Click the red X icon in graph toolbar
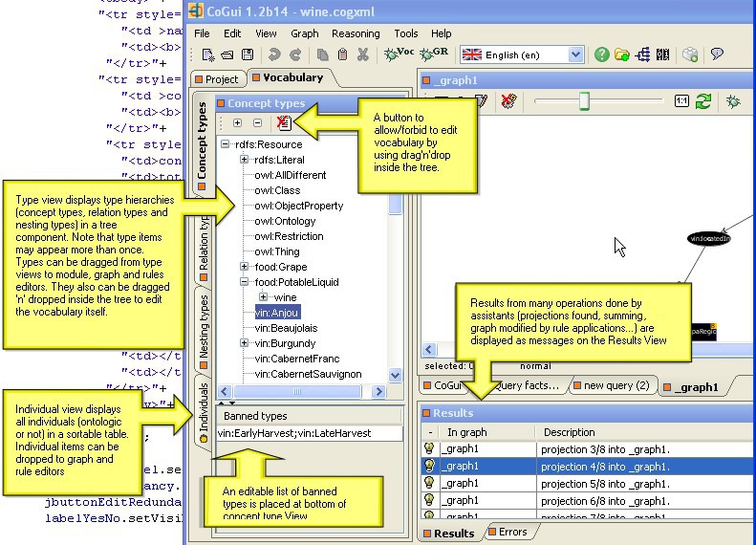Image resolution: width=756 pixels, height=545 pixels. (x=508, y=101)
